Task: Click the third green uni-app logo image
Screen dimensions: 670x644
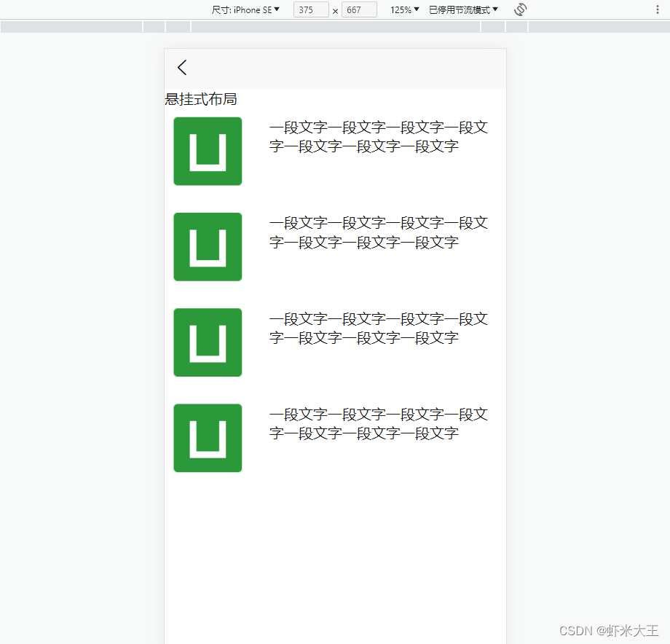Action: [208, 342]
